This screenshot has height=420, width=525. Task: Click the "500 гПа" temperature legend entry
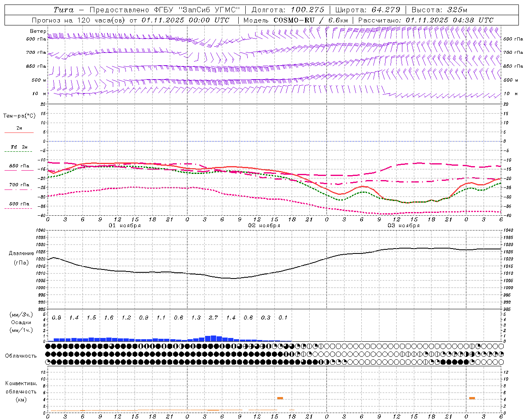19,204
